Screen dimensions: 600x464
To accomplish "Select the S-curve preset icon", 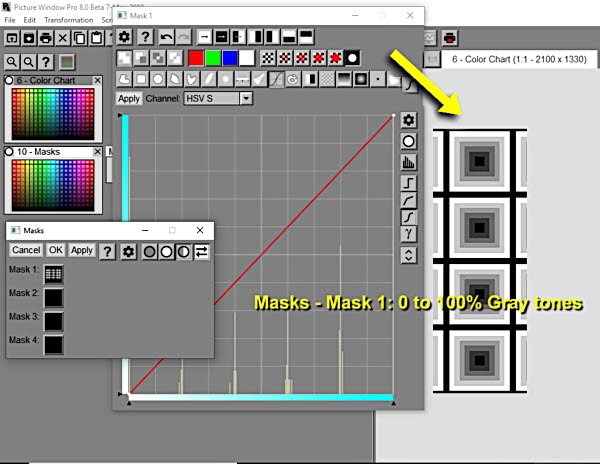I will (408, 217).
